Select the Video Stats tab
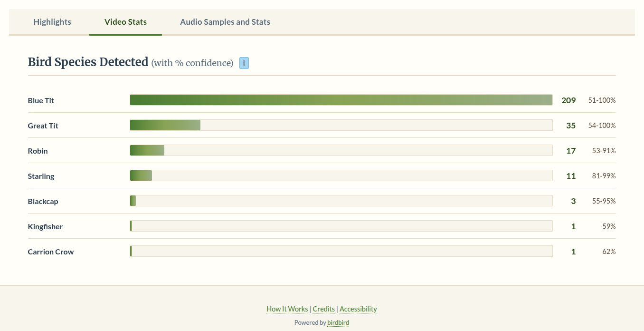 (x=125, y=22)
